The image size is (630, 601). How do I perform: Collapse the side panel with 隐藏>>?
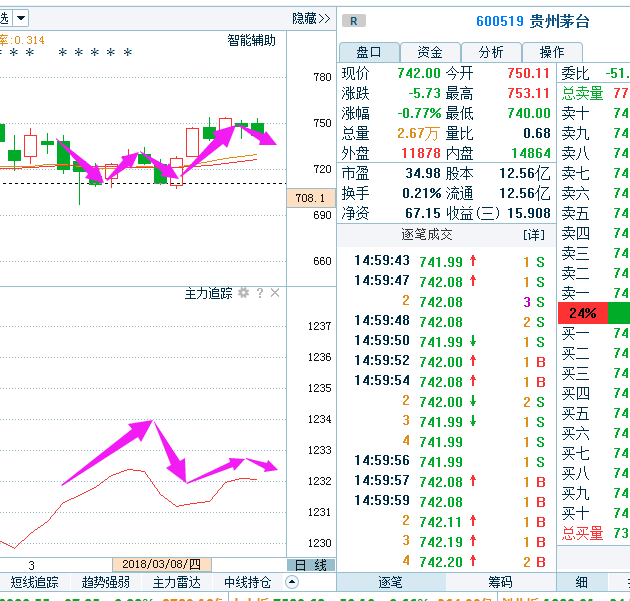point(311,18)
